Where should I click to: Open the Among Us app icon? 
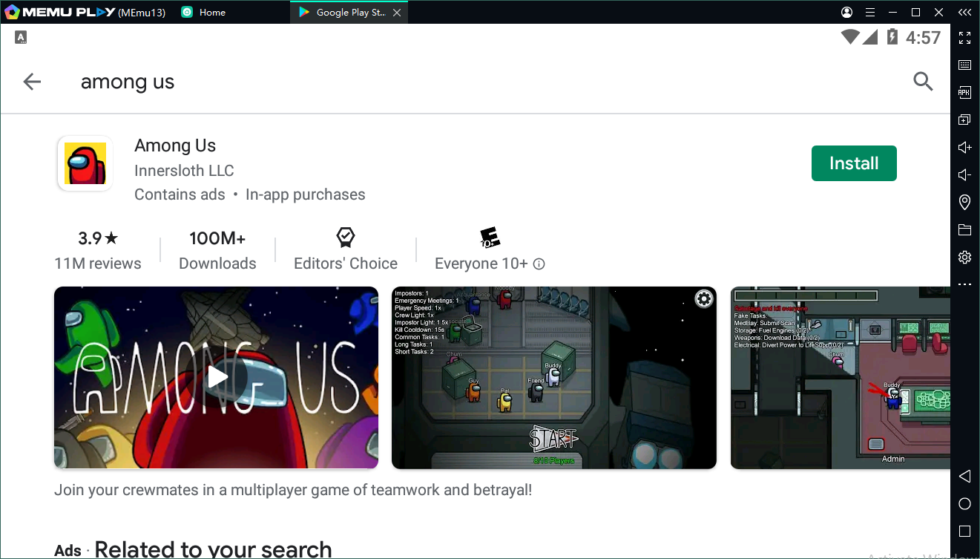[x=85, y=163]
